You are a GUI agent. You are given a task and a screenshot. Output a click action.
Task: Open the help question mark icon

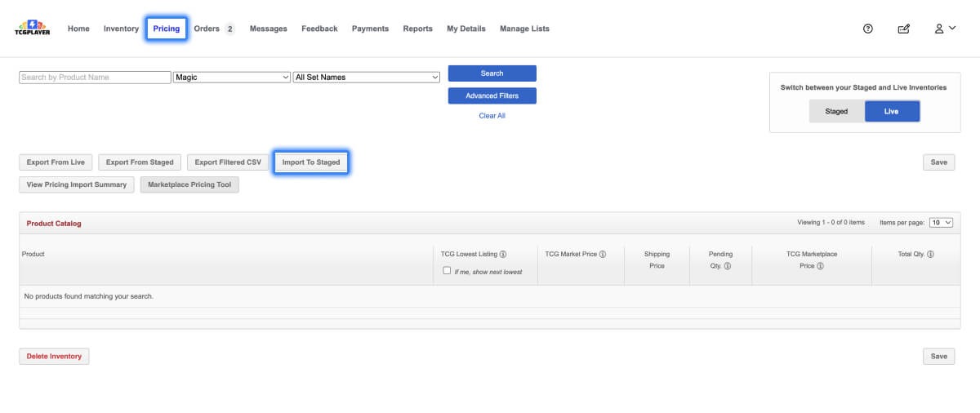pos(868,29)
